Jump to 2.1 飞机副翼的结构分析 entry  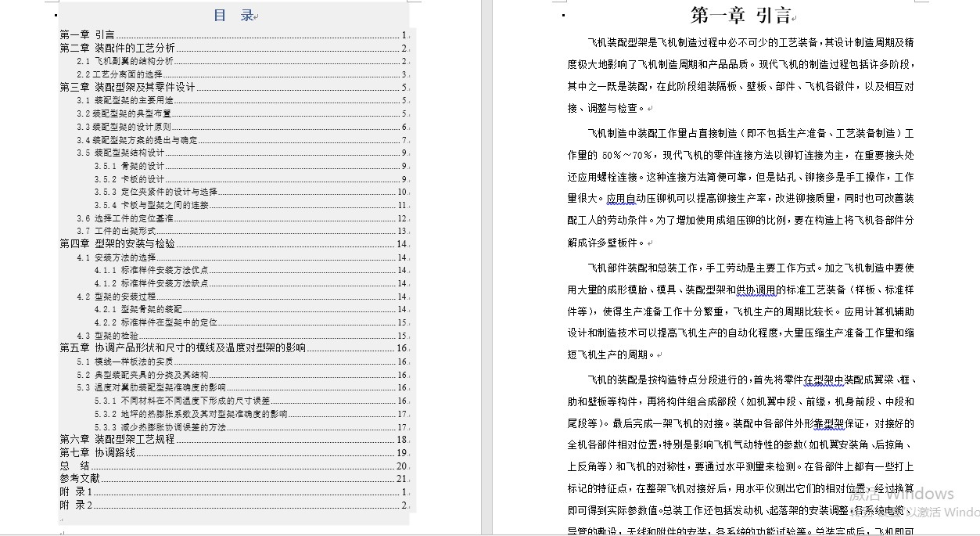coord(242,61)
